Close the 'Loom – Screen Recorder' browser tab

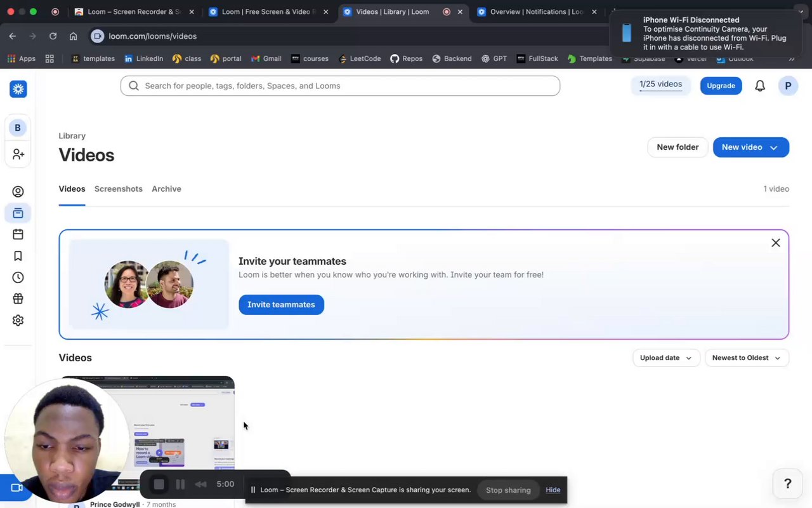[x=192, y=11]
